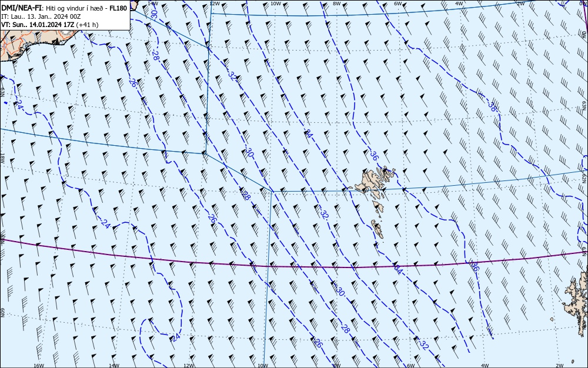Select the 'VT: Sun.. 14.01.2024 17Z (+41 h)' line
Screen dimensions: 588x368
(x=50, y=25)
